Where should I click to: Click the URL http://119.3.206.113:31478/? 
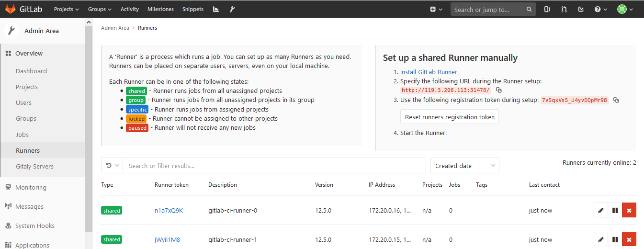(446, 90)
